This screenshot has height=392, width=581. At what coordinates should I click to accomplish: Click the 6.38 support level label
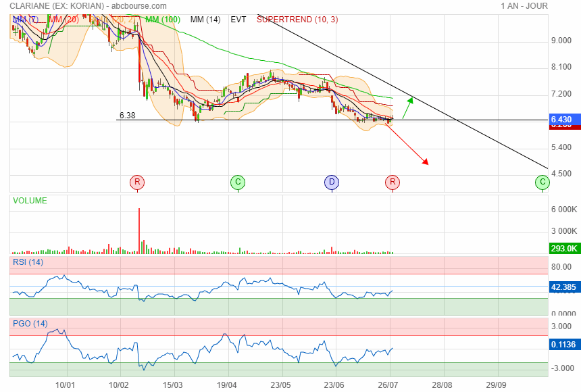pos(128,116)
